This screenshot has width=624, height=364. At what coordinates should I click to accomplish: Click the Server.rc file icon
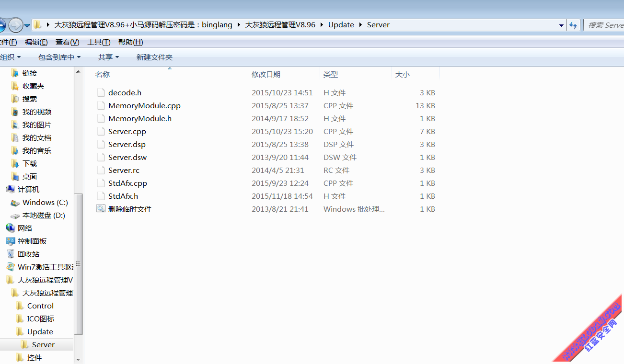tap(100, 170)
